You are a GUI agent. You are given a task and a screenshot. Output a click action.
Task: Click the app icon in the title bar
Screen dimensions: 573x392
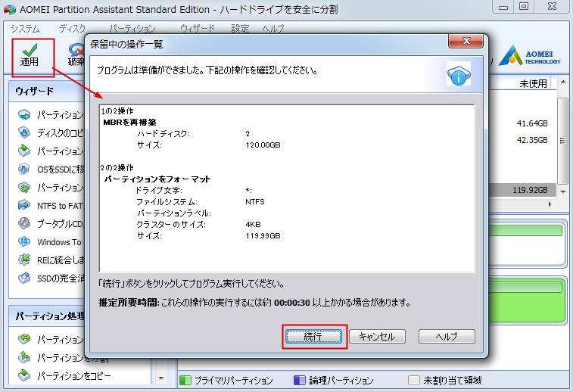[10, 9]
